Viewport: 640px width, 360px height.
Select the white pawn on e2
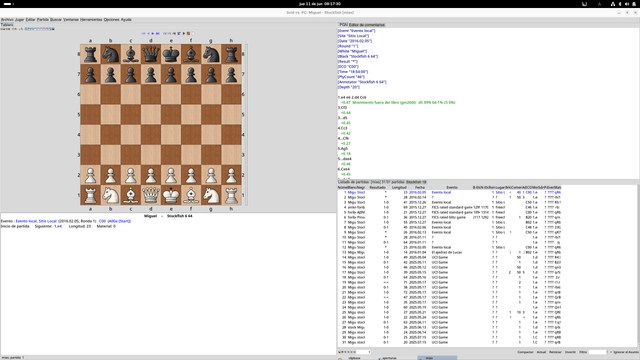tap(171, 175)
